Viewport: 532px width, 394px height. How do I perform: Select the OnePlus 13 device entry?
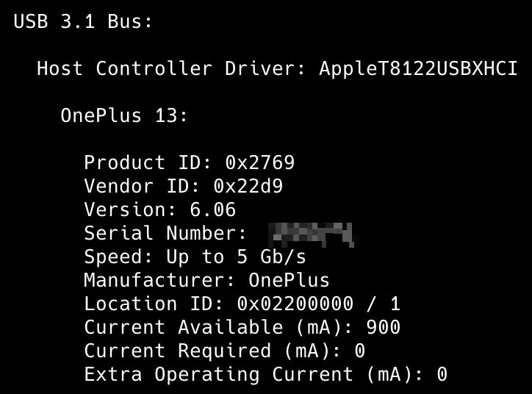click(x=123, y=116)
